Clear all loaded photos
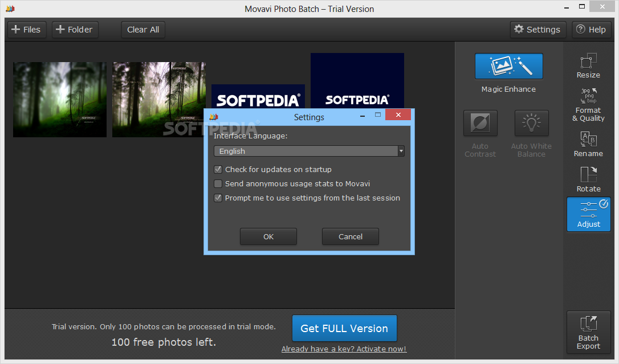Image resolution: width=619 pixels, height=364 pixels. [143, 30]
